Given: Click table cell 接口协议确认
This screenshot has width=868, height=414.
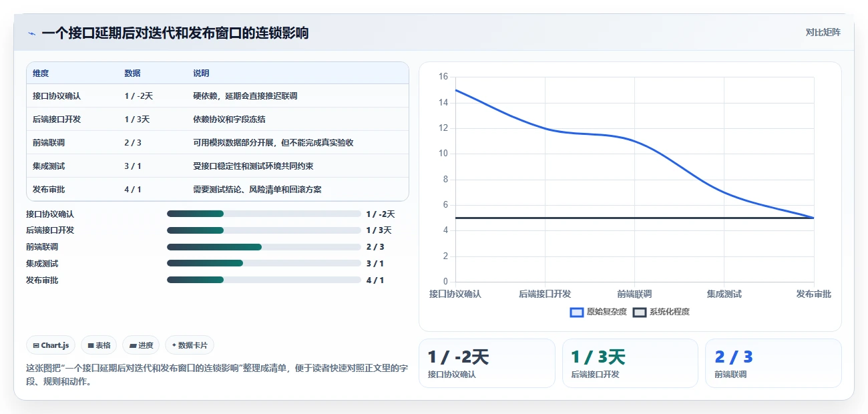Looking at the screenshot, I should coord(57,96).
